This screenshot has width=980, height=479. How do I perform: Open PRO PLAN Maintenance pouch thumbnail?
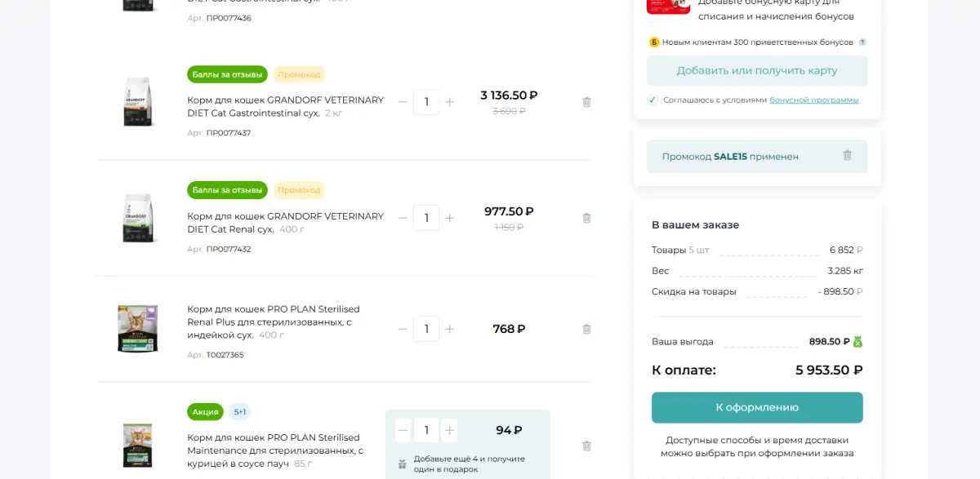(138, 446)
